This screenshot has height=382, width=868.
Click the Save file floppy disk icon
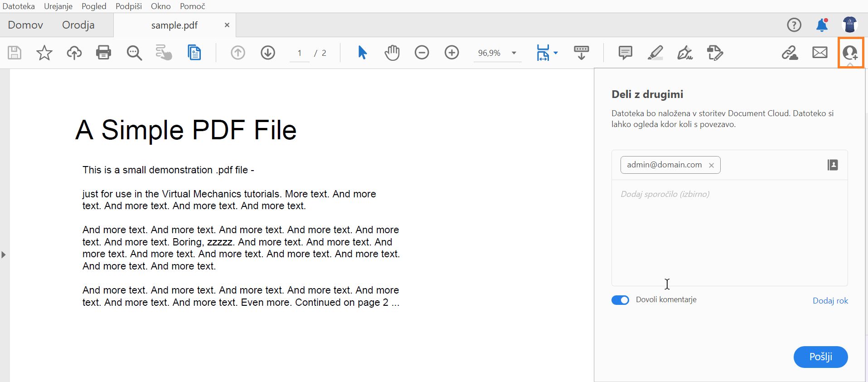pos(15,53)
